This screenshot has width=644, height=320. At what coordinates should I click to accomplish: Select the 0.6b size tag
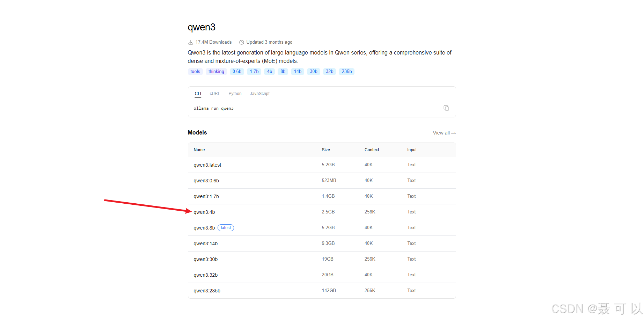[237, 72]
